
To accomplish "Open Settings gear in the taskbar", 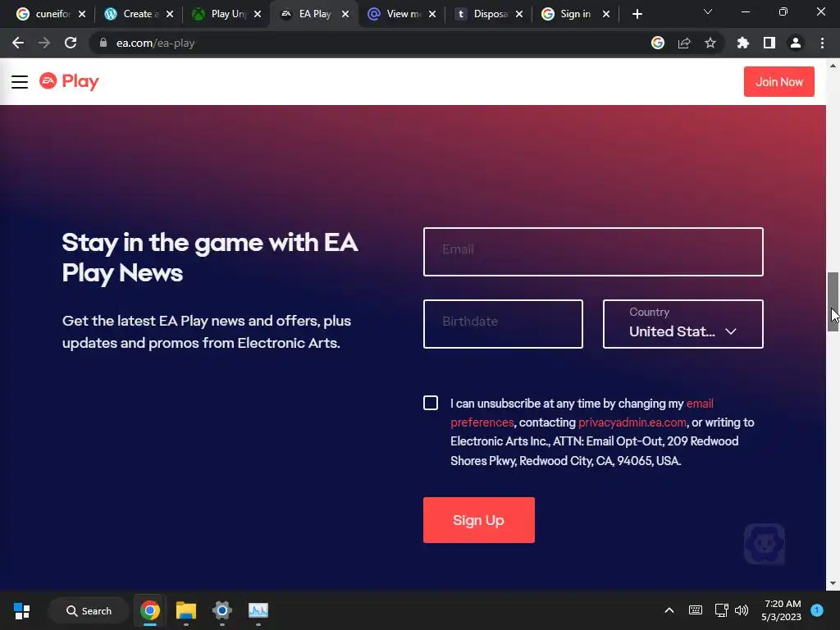I will pyautogui.click(x=221, y=610).
